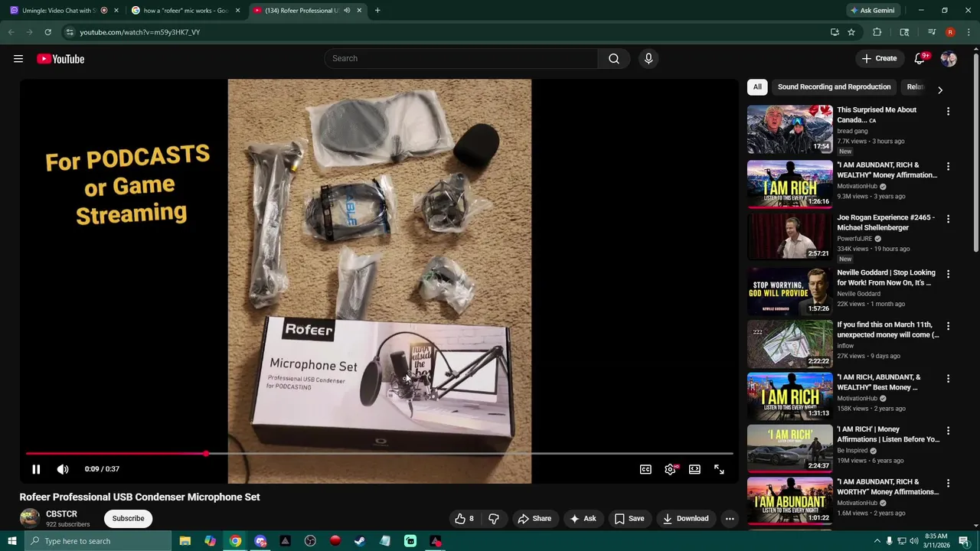The height and width of the screenshot is (551, 980).
Task: Click the CBSTCR channel avatar
Action: point(29,519)
